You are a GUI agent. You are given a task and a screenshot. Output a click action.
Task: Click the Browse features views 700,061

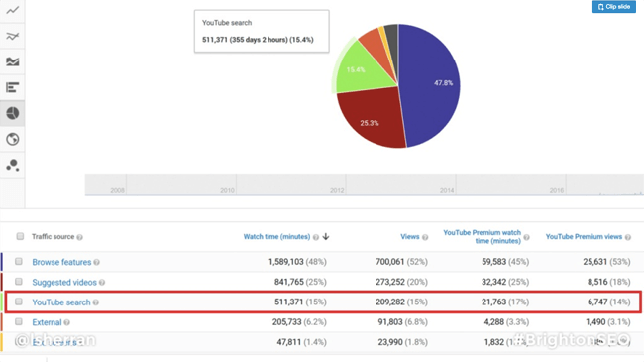tap(390, 262)
